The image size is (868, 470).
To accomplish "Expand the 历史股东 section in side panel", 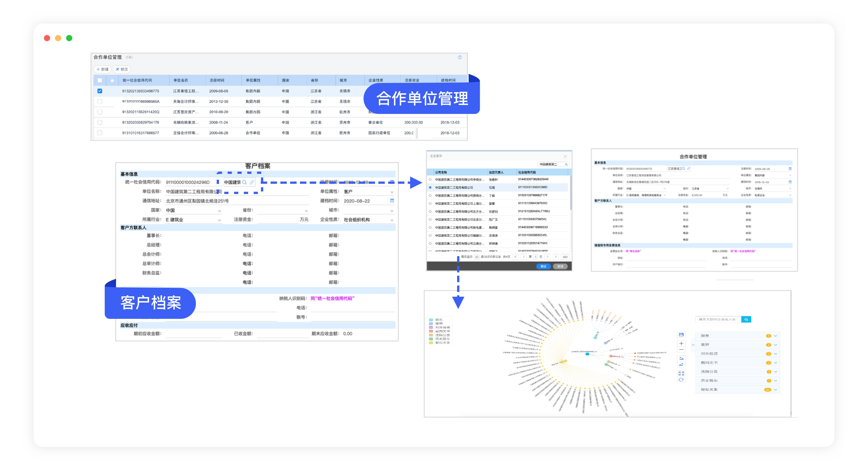I will tap(776, 381).
